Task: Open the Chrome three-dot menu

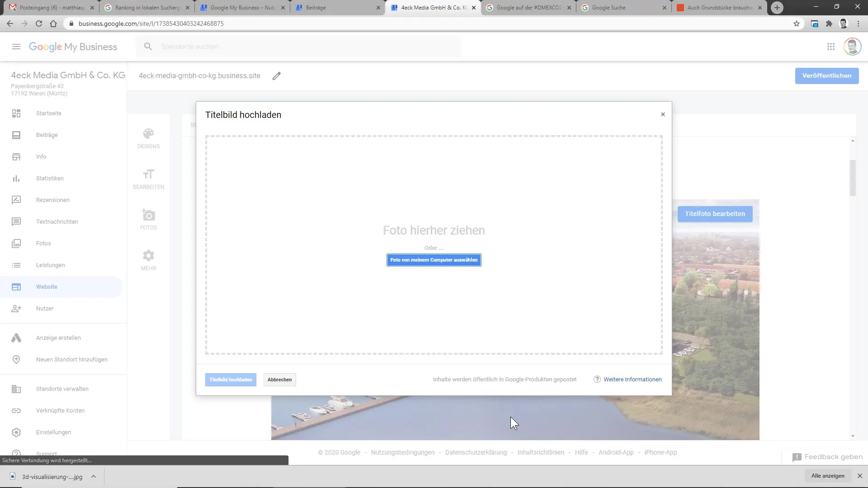Action: click(x=858, y=23)
